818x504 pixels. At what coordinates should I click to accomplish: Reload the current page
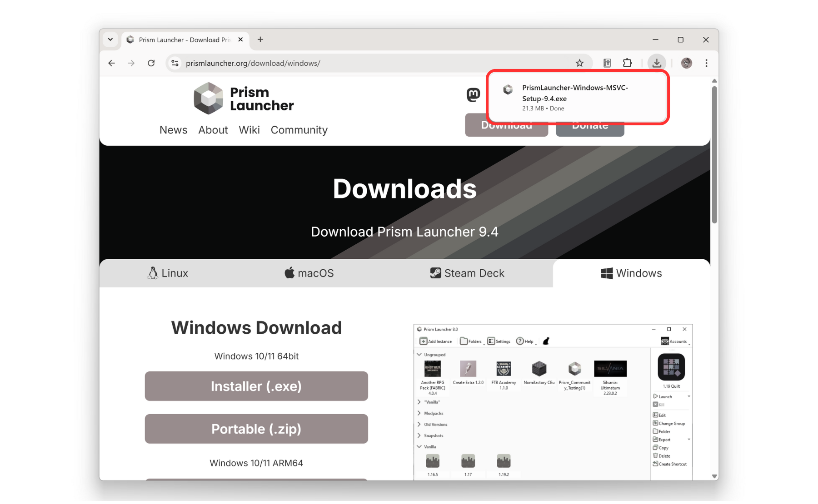pos(151,63)
